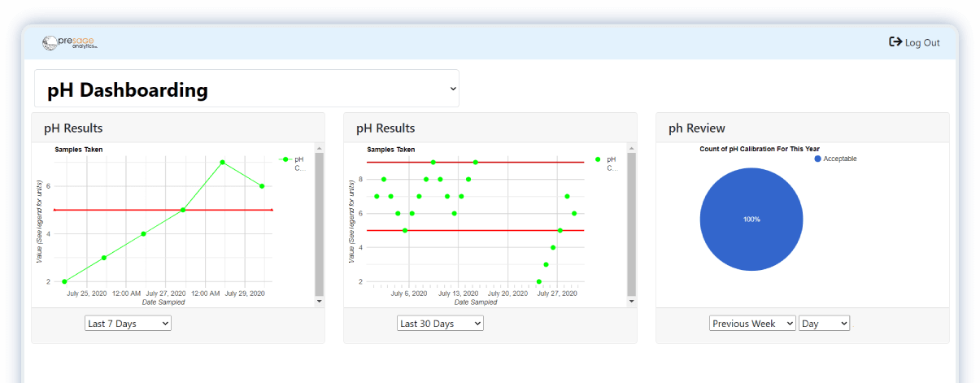Screen dimensions: 980x383
Task: Open the pH Dashboarding dashboard selector
Action: (246, 89)
